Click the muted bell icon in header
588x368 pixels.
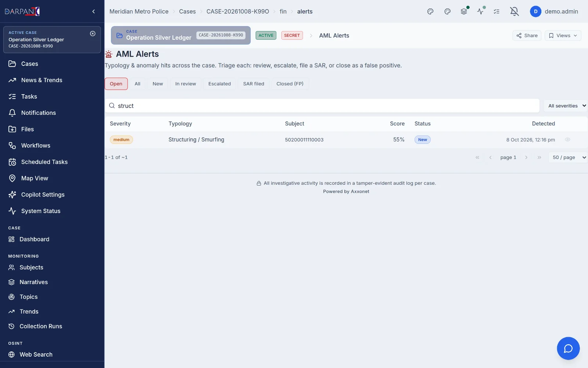pyautogui.click(x=514, y=11)
